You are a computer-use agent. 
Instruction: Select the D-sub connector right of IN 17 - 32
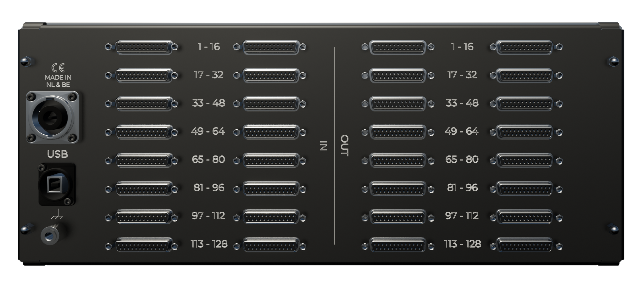point(271,76)
